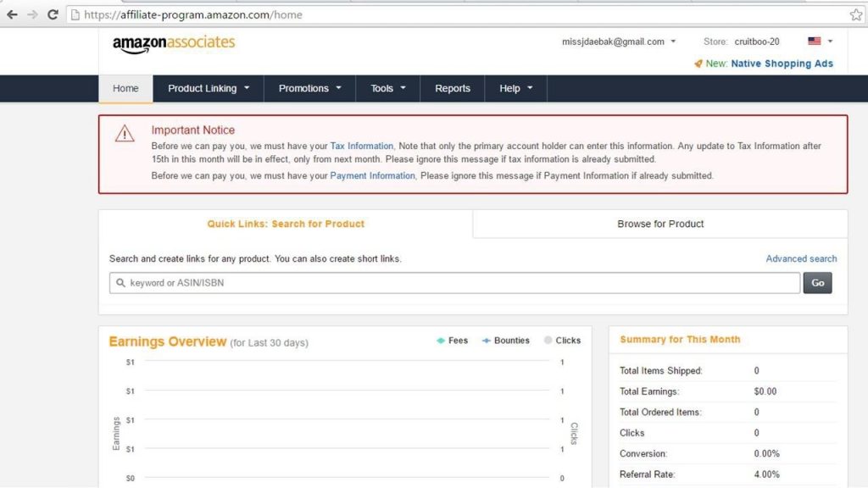The width and height of the screenshot is (868, 488).
Task: Click the Important Notice heading
Action: pyautogui.click(x=192, y=130)
